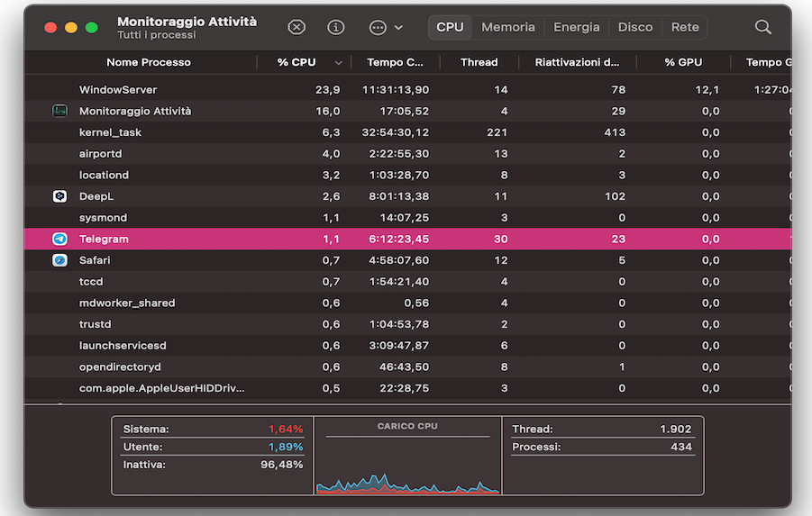Click the green fullscreen window button
The height and width of the screenshot is (516, 812).
coord(91,27)
